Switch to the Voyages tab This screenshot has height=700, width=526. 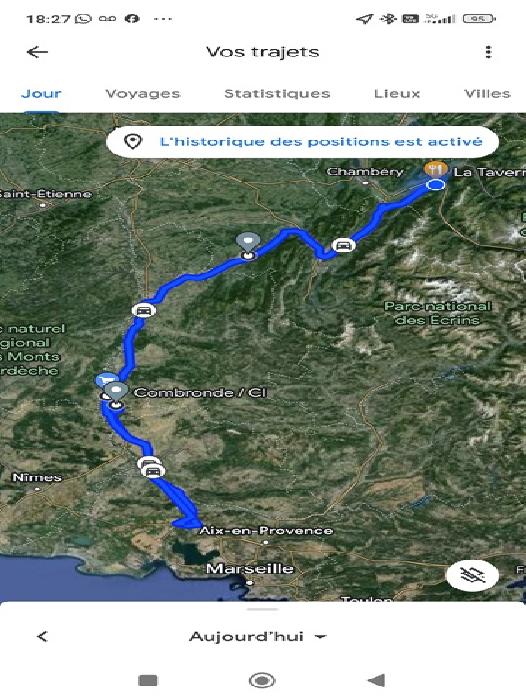pyautogui.click(x=142, y=94)
